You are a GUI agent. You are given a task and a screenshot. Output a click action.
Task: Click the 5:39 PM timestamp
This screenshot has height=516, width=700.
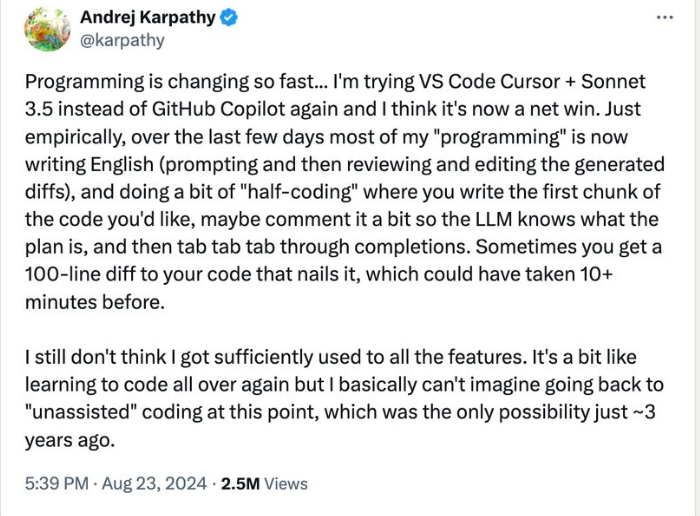point(57,484)
